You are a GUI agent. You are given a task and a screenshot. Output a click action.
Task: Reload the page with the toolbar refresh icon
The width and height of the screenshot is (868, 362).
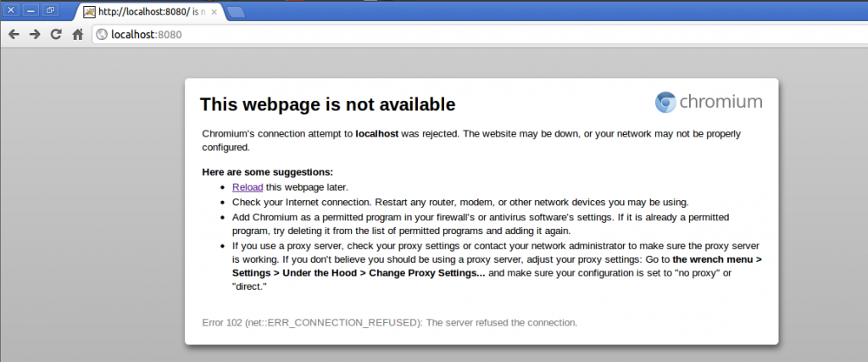tap(56, 35)
